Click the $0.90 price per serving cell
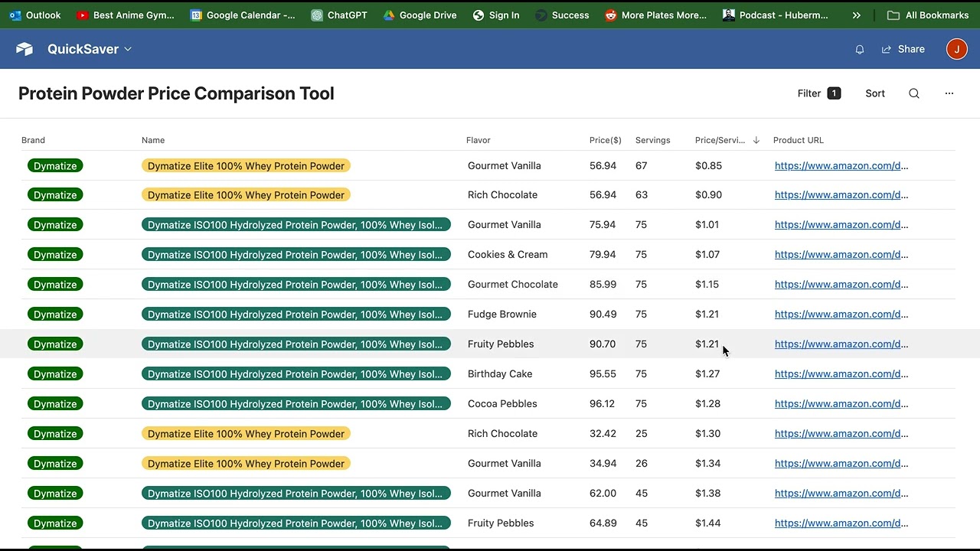This screenshot has width=980, height=551. pyautogui.click(x=708, y=195)
